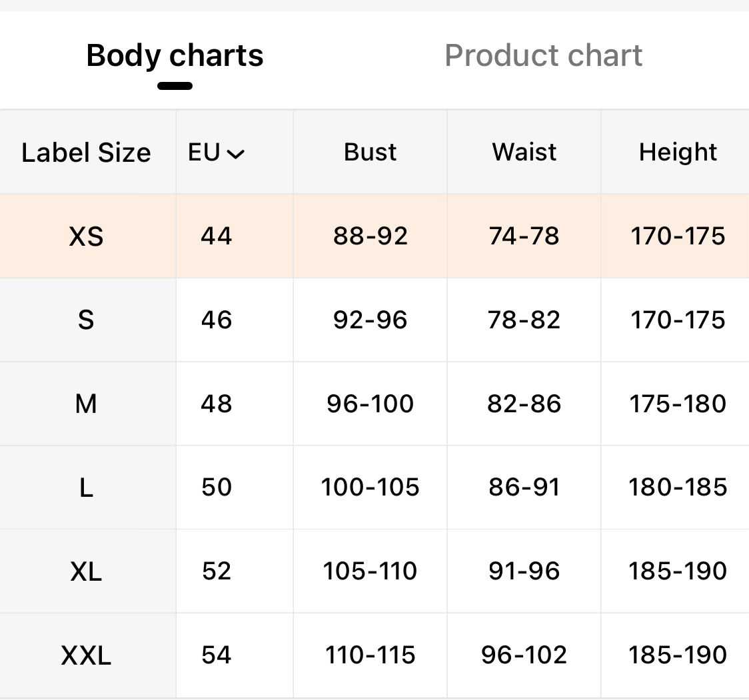Click the Bust column header

pos(370,153)
